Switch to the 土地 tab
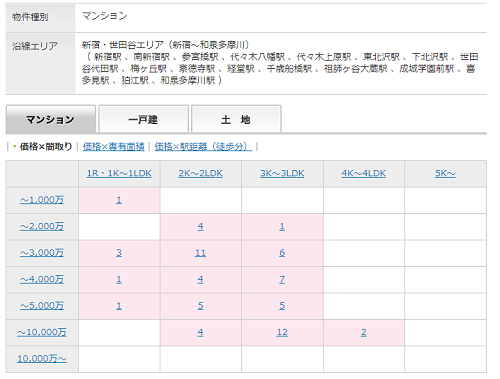The height and width of the screenshot is (379, 500). [236, 119]
